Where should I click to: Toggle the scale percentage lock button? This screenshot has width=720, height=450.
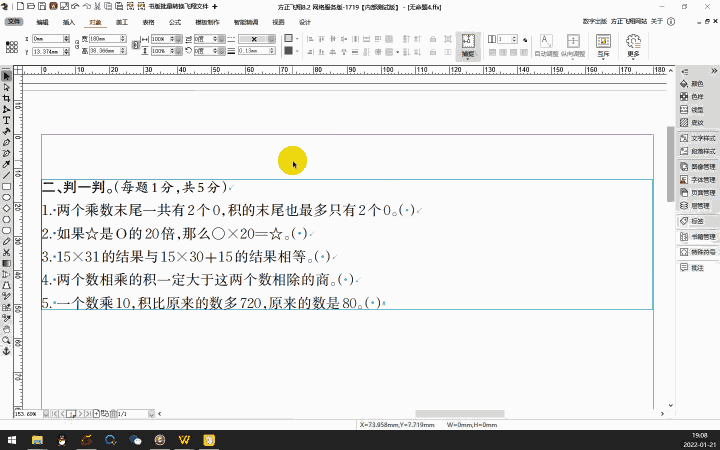click(135, 45)
